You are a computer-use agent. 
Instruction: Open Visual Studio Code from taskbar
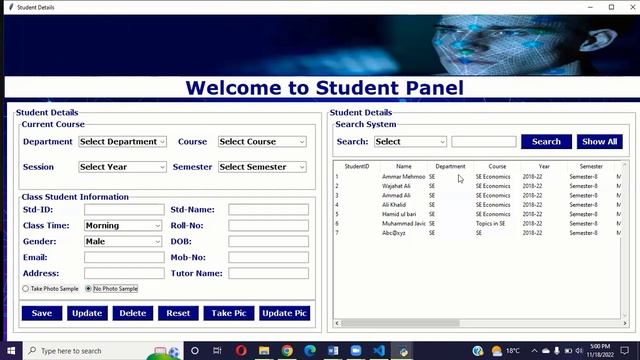(379, 351)
